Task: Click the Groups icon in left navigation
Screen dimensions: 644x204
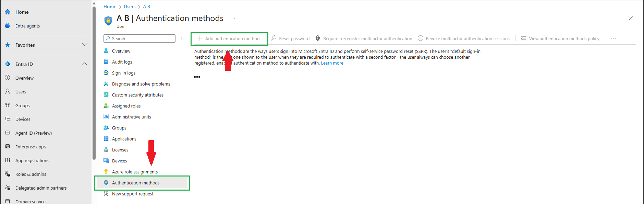Action: [8, 105]
